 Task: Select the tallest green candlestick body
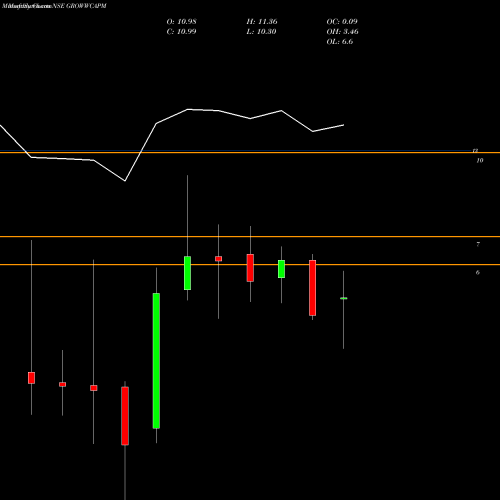tap(156, 361)
